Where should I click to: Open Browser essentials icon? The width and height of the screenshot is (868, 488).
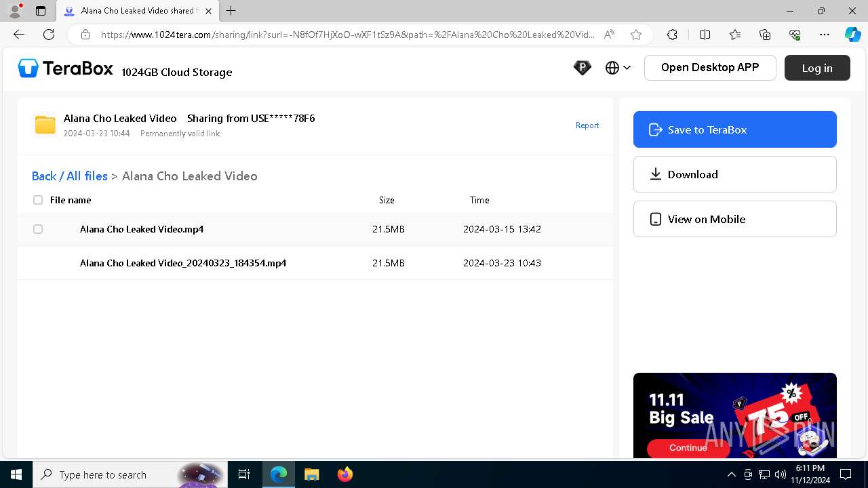pos(795,35)
